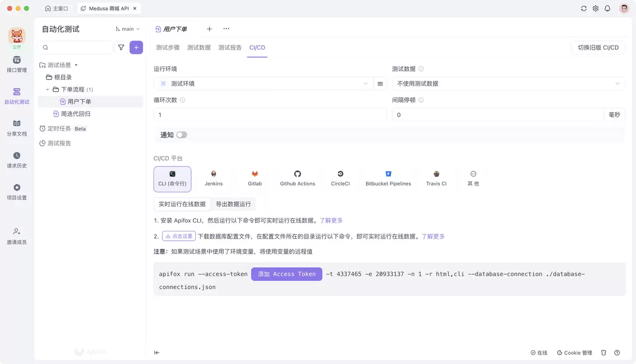Switch to 测试数据 tab
The width and height of the screenshot is (636, 364).
[x=199, y=48]
